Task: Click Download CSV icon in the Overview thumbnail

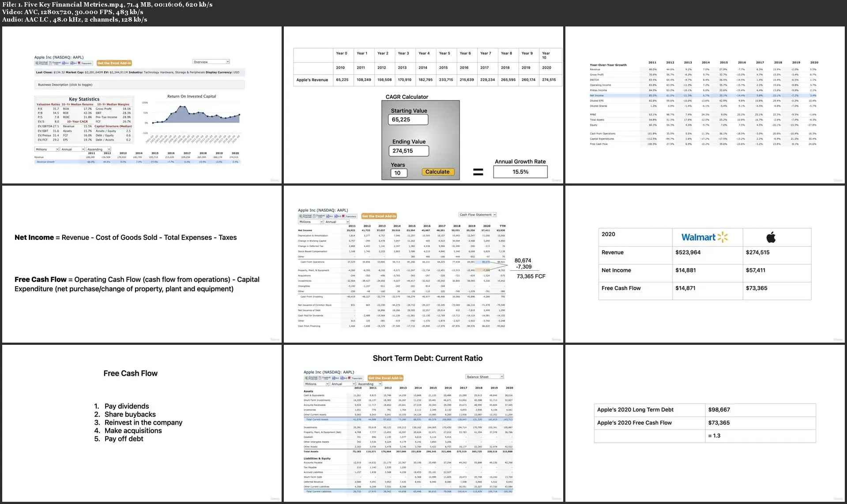Action: (55, 63)
